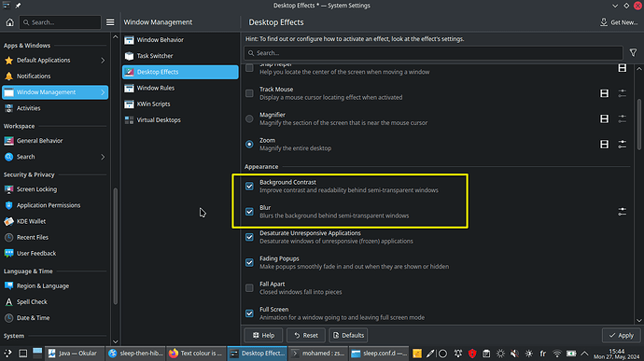This screenshot has width=644, height=361.
Task: Enable the Fall Apart effect checkbox
Action: pos(249,288)
